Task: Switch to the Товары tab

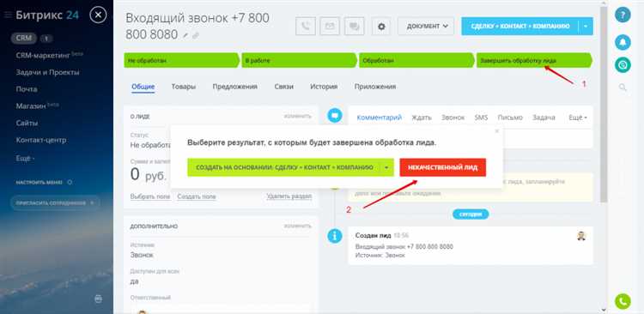Action: (x=183, y=87)
